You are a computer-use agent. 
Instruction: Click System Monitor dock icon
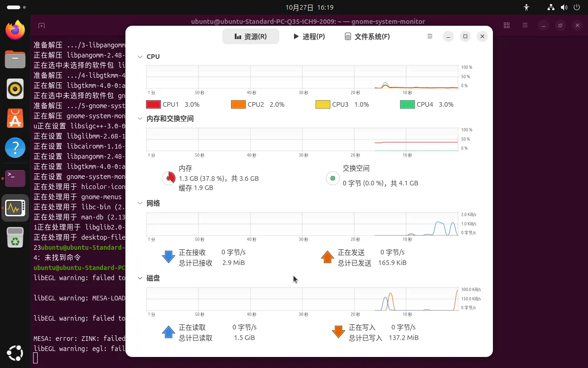point(15,208)
